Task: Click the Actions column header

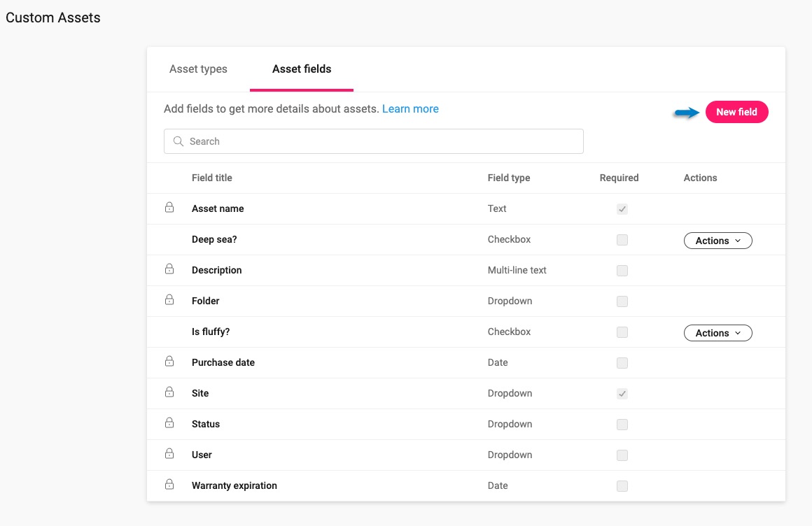Action: [700, 178]
